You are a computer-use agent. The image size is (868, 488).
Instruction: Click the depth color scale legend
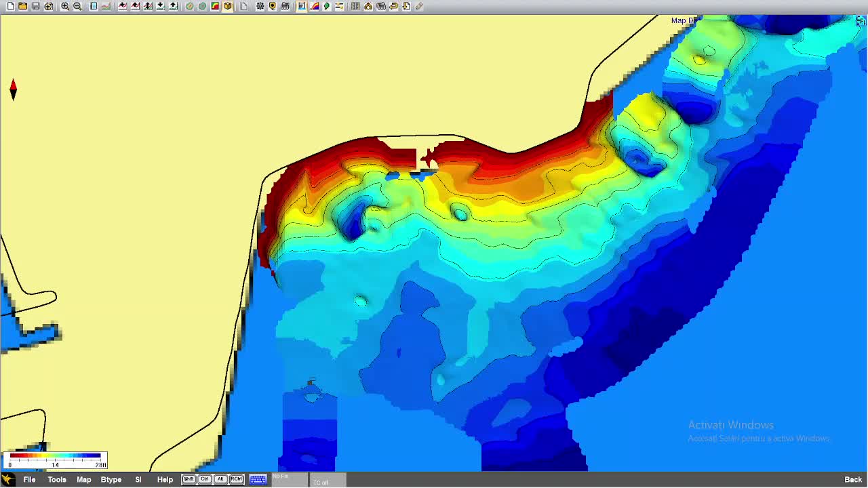coord(55,460)
